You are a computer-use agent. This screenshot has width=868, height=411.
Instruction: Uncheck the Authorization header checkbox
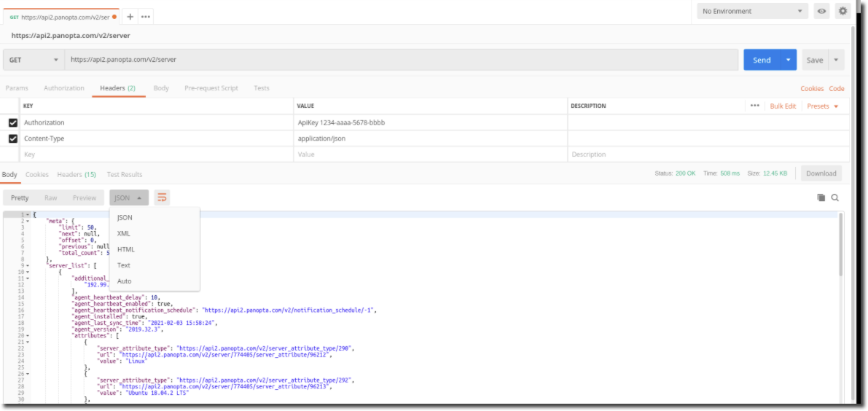click(13, 123)
